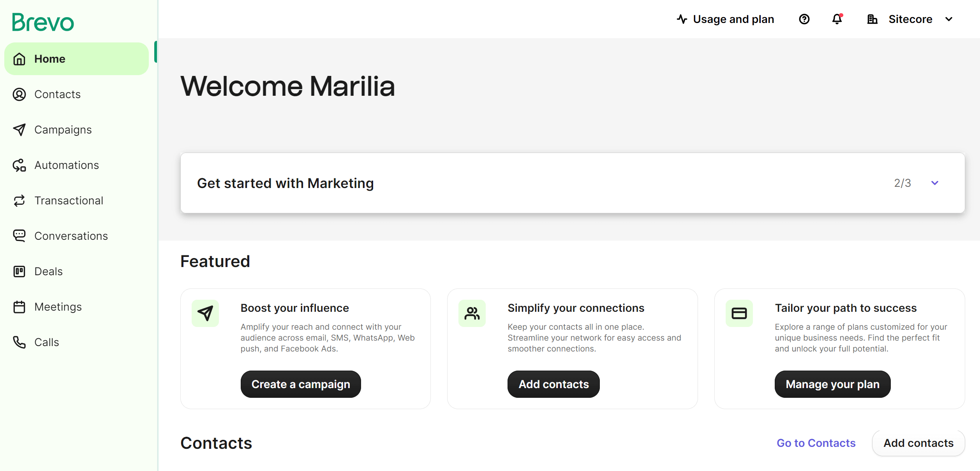Click the Calls sidebar icon

coord(19,342)
